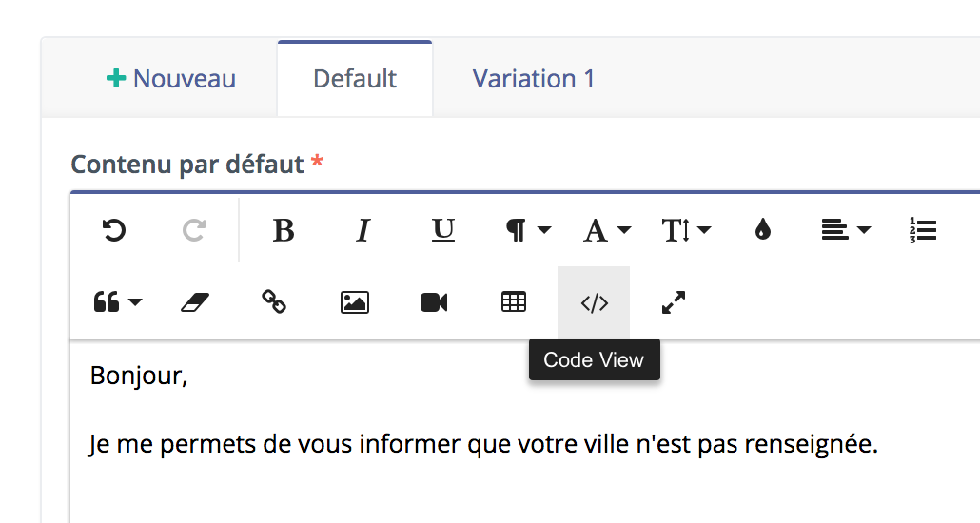The width and height of the screenshot is (980, 523).
Task: Open the text alignment dropdown
Action: [x=846, y=230]
